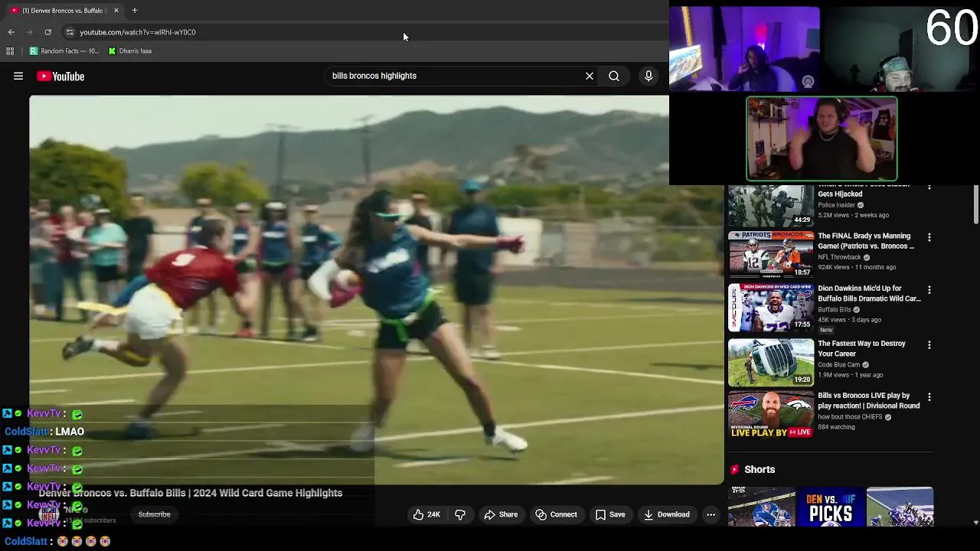Open Bills vs Broncos LIVE thumbnail
The image size is (980, 551).
click(x=771, y=414)
